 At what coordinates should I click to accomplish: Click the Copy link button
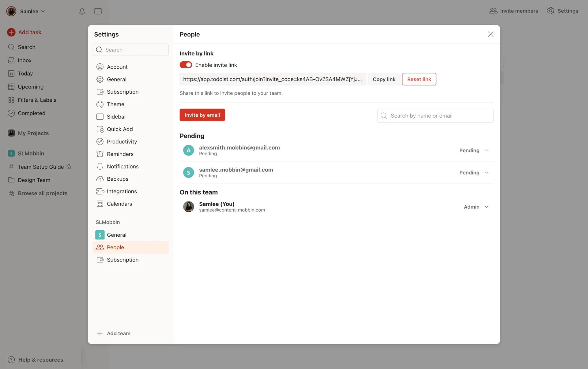(x=384, y=79)
